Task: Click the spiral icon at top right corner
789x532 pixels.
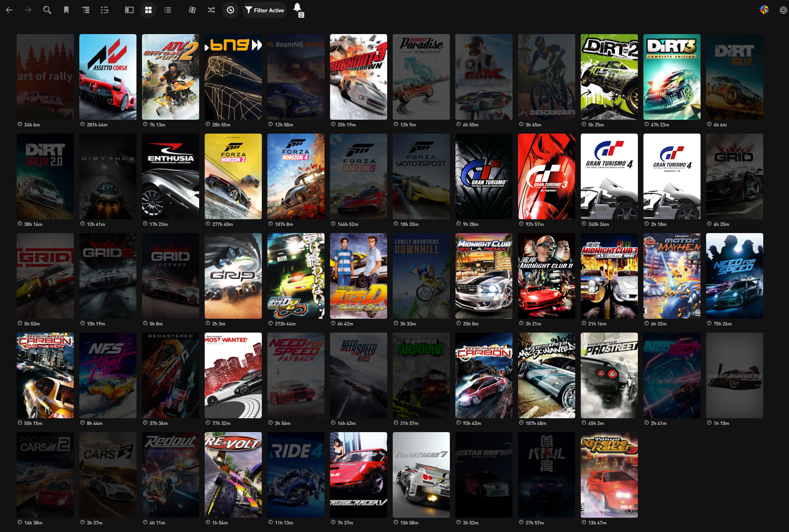Action: (x=783, y=10)
